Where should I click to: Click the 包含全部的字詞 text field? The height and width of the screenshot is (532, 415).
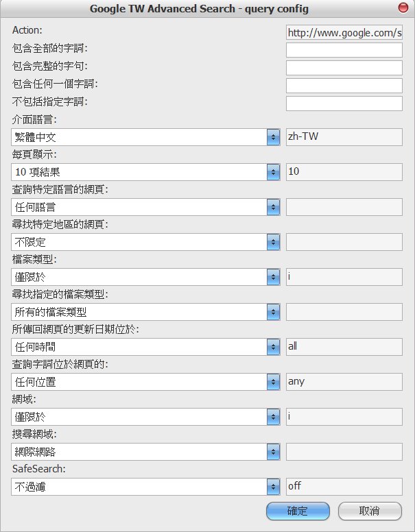click(x=344, y=50)
